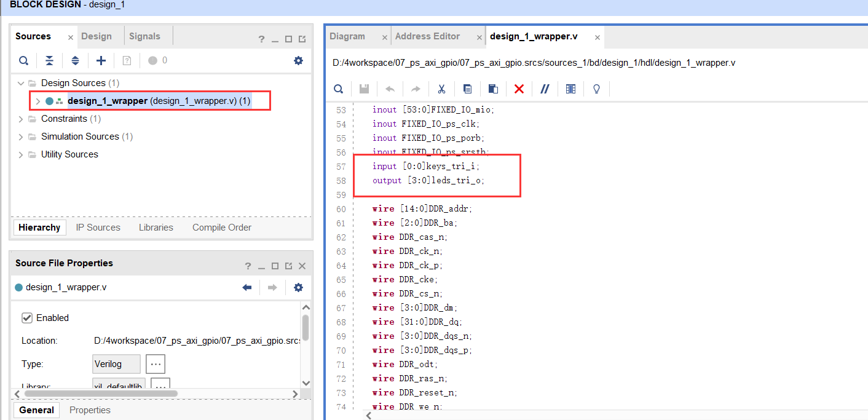
Task: Go to the next object in Source File Properties
Action: pos(272,287)
